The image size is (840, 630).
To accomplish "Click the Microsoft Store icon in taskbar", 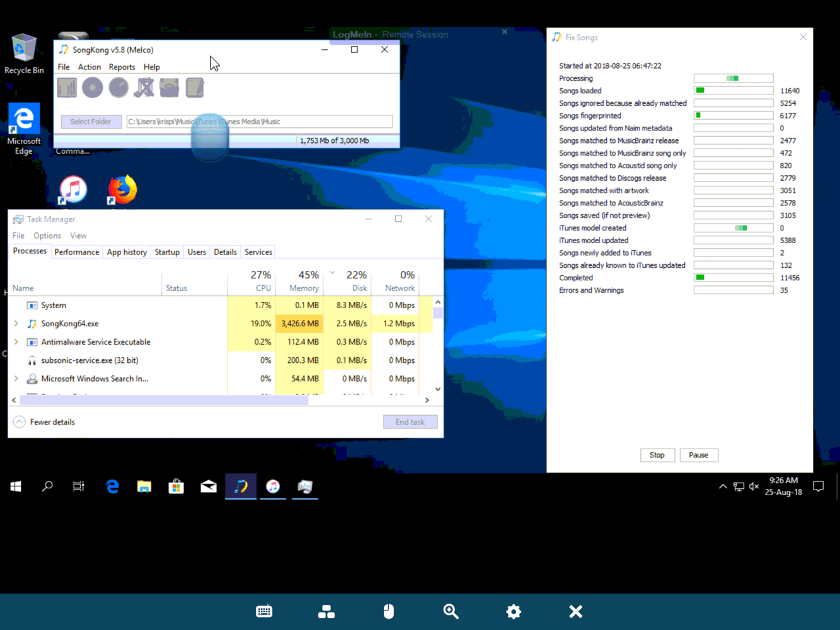I will tap(176, 486).
